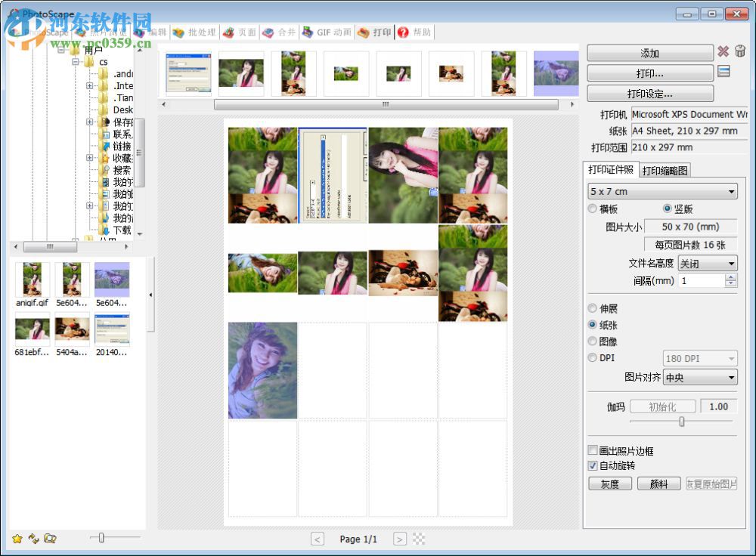Click the 打印设定 print settings button
This screenshot has width=756, height=556.
[650, 93]
